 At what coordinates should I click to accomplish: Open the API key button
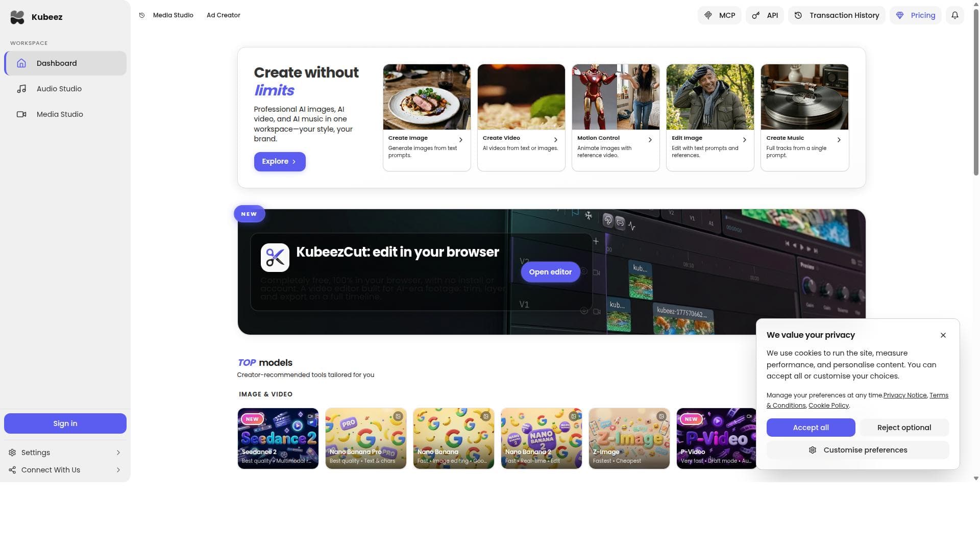tap(765, 15)
